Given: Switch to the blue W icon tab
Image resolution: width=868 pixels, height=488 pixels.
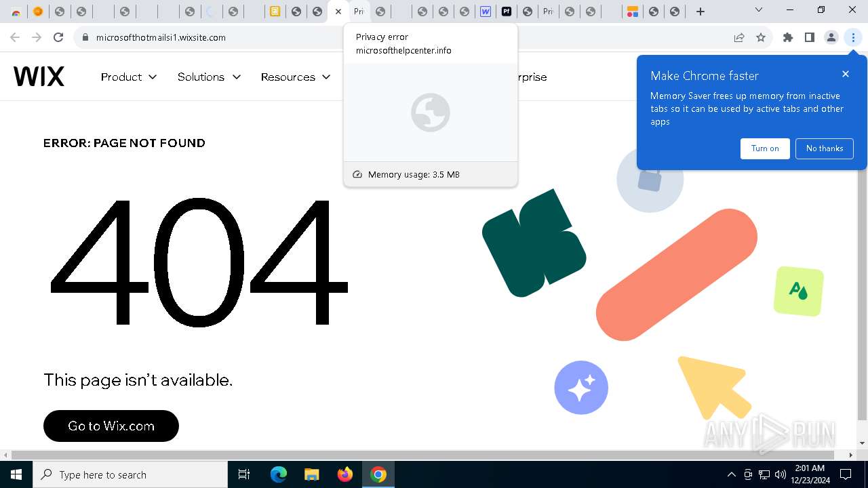Looking at the screenshot, I should [486, 12].
